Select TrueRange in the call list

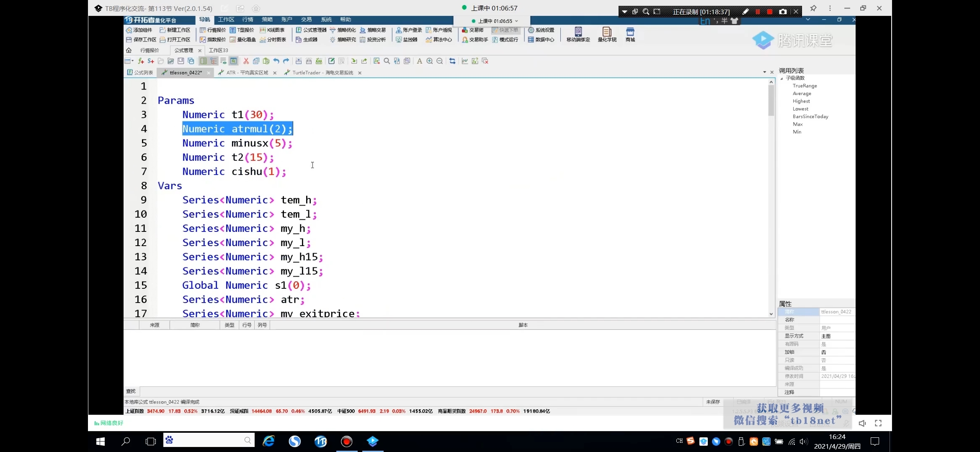(x=805, y=86)
